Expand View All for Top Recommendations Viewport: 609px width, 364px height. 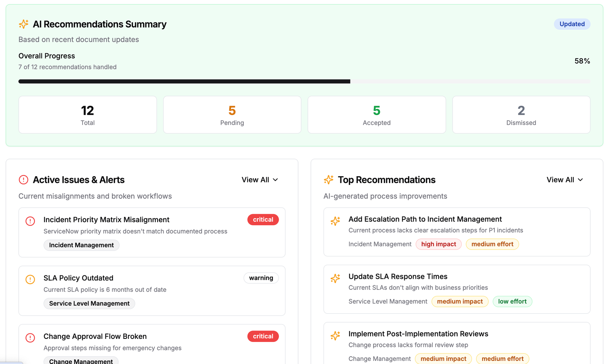[565, 180]
